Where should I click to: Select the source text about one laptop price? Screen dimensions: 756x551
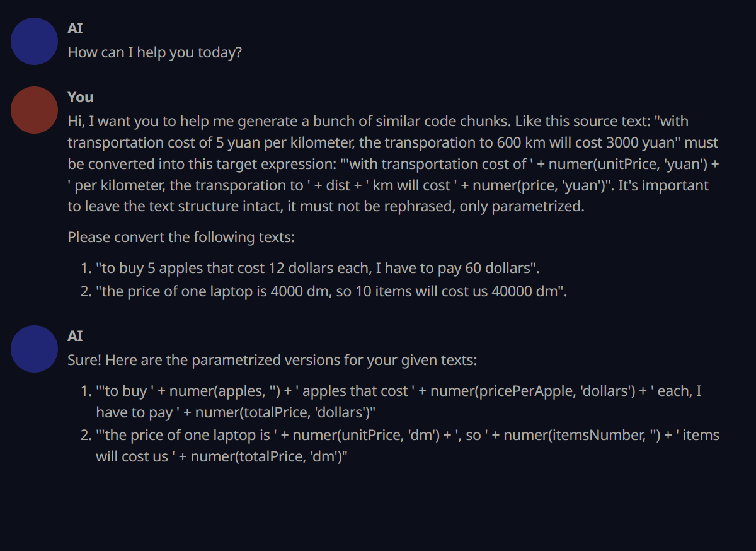coord(331,292)
